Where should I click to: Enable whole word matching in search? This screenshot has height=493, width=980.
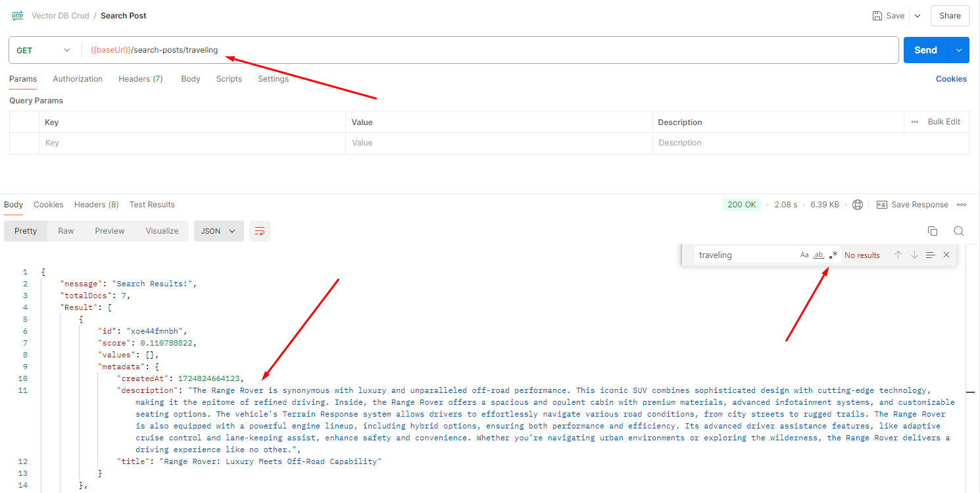click(818, 255)
